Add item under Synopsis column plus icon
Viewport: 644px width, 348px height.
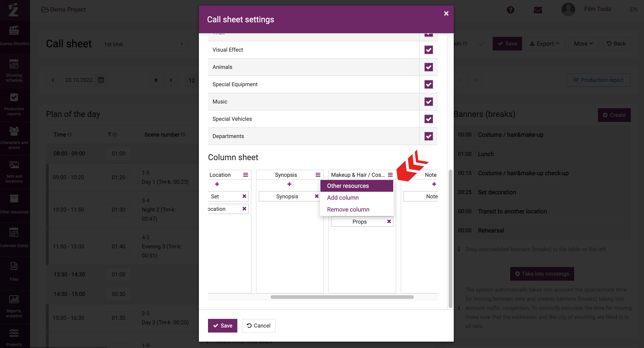point(289,184)
